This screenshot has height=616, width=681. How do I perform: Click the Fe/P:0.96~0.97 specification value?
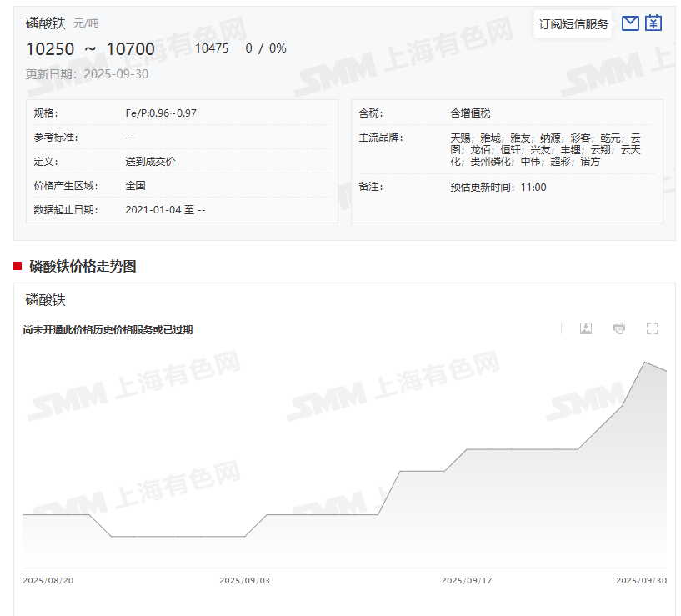coord(161,113)
